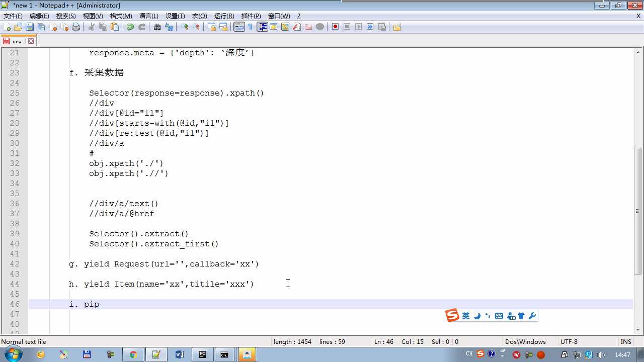The width and height of the screenshot is (644, 362).
Task: Open Word from the taskbar
Action: pos(180,354)
